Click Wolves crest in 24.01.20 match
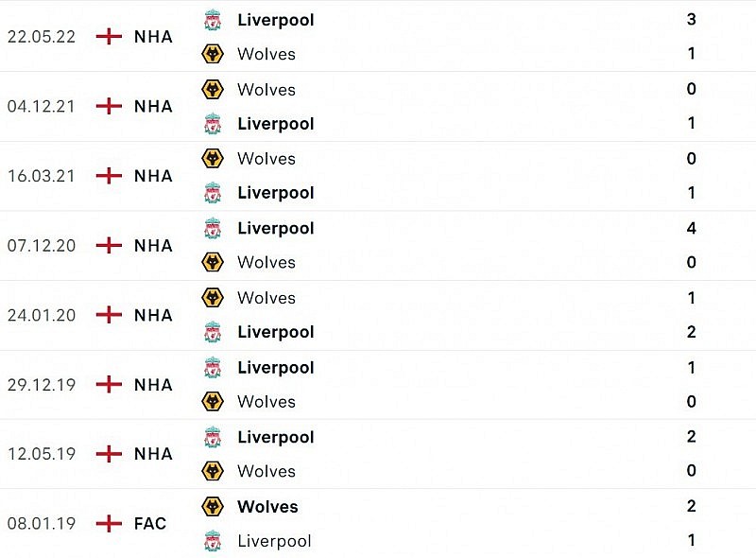The height and width of the screenshot is (558, 756). pos(213,298)
